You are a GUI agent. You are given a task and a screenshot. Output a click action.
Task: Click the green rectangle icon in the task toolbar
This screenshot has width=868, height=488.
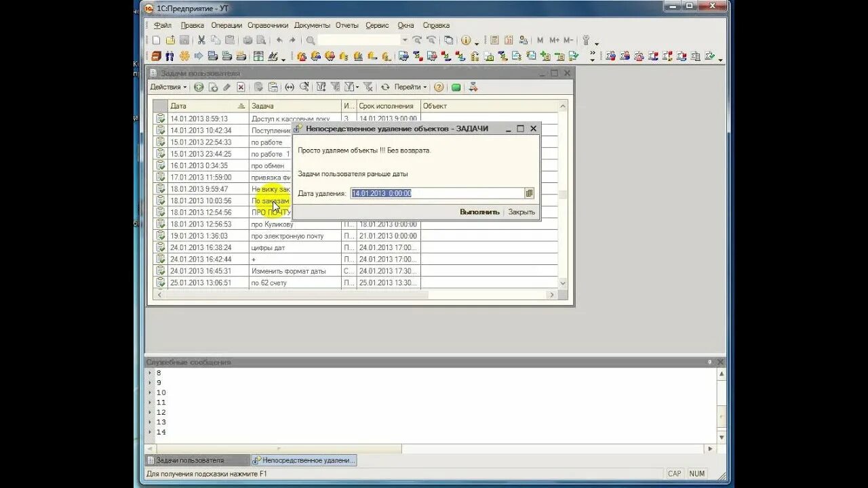click(456, 87)
